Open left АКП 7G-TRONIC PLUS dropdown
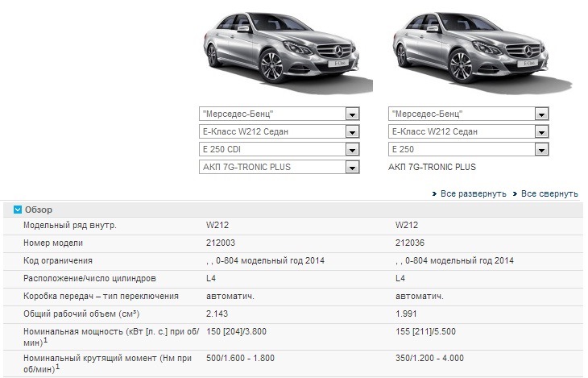This screenshot has height=378, width=588. [x=279, y=167]
